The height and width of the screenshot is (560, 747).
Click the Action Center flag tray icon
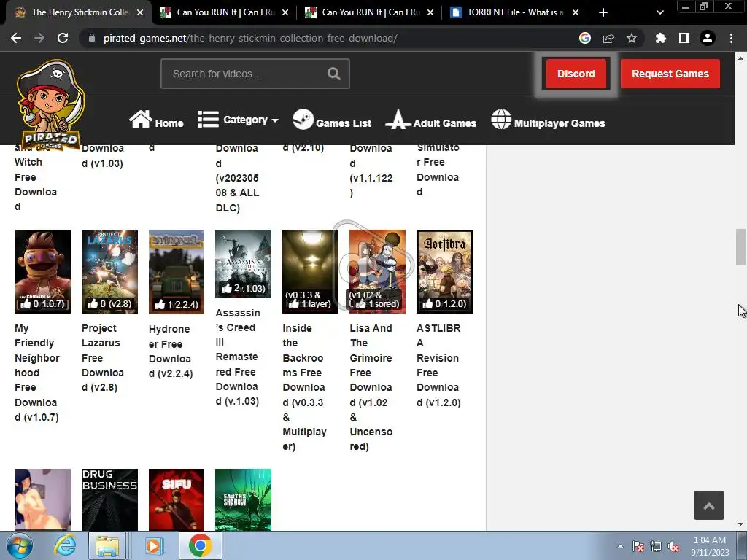coord(638,547)
